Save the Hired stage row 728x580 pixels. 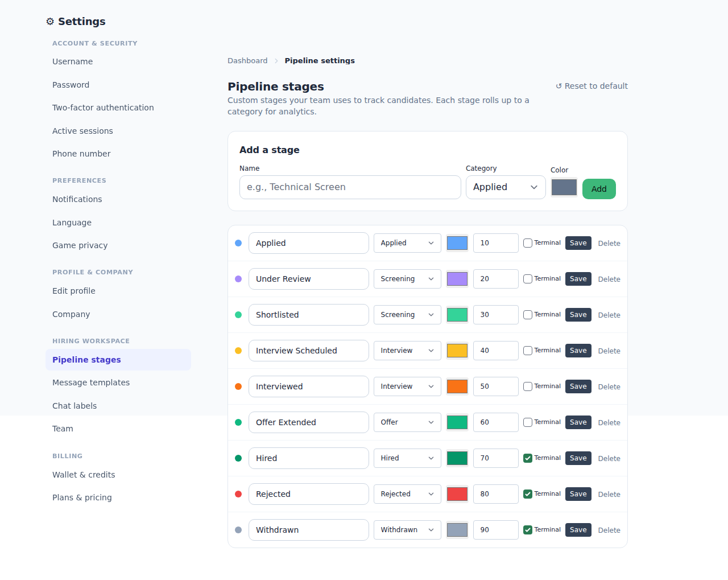(x=578, y=458)
